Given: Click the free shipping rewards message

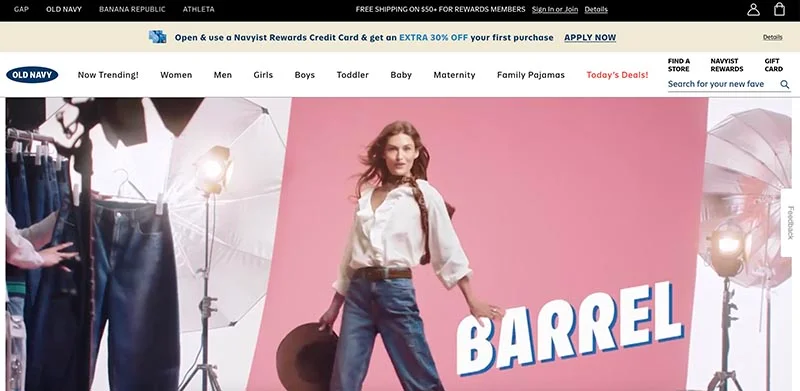Looking at the screenshot, I should coord(440,9).
